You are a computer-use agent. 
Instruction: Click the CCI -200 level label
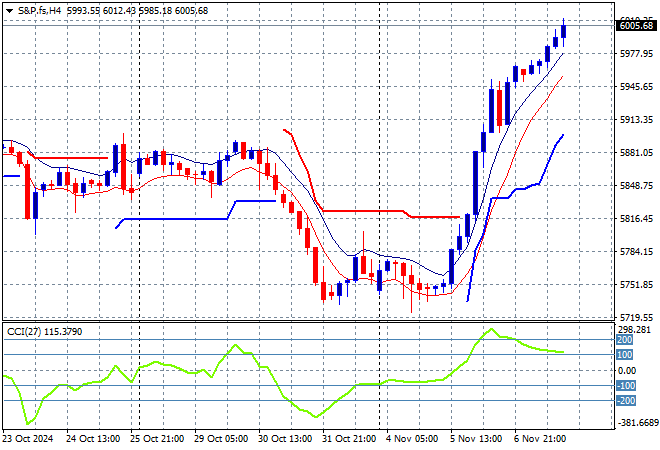626,401
